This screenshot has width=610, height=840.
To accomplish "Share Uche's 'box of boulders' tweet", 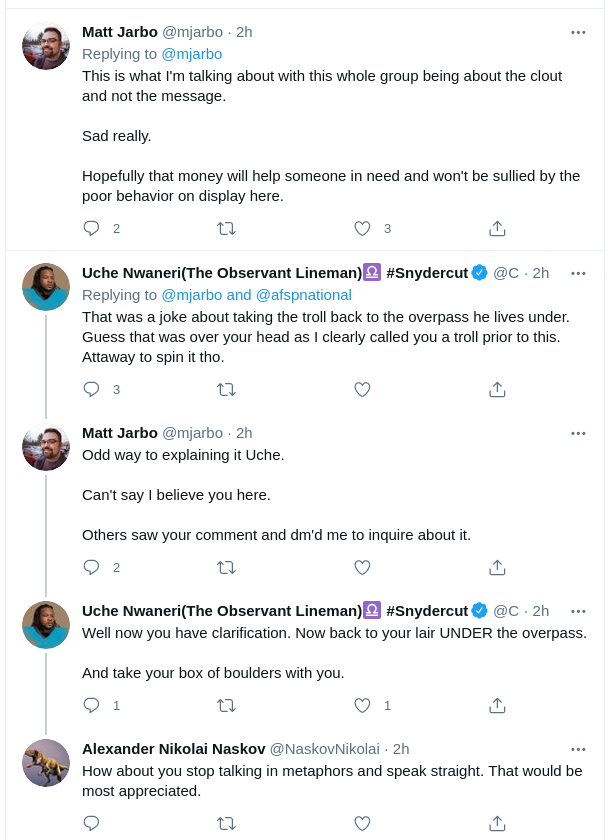I will tap(498, 705).
